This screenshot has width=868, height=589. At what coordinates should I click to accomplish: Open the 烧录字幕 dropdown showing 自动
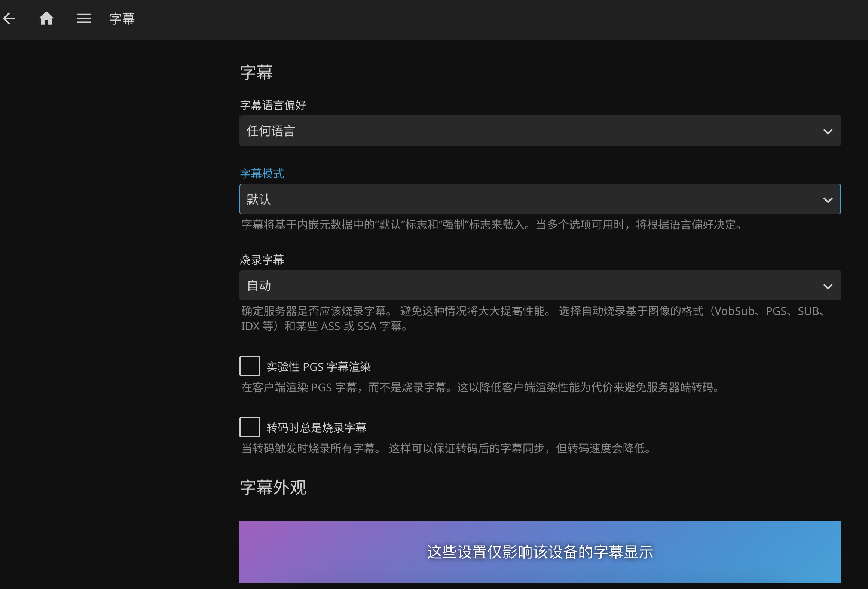coord(540,286)
